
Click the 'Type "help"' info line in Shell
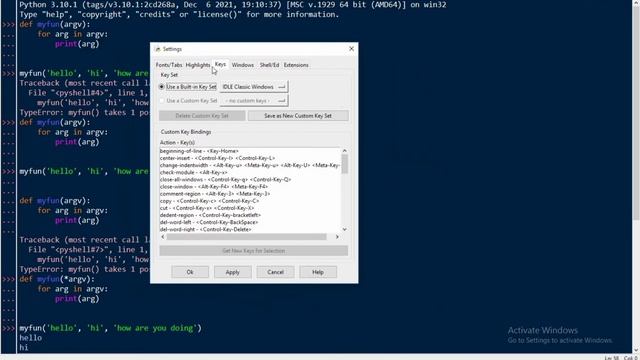point(179,15)
